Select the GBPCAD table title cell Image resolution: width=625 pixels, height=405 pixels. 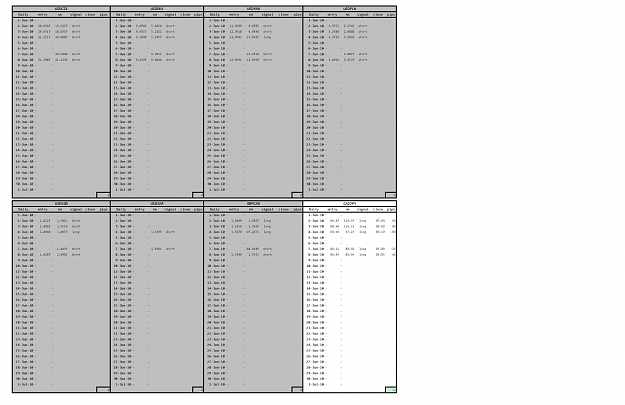(x=253, y=203)
